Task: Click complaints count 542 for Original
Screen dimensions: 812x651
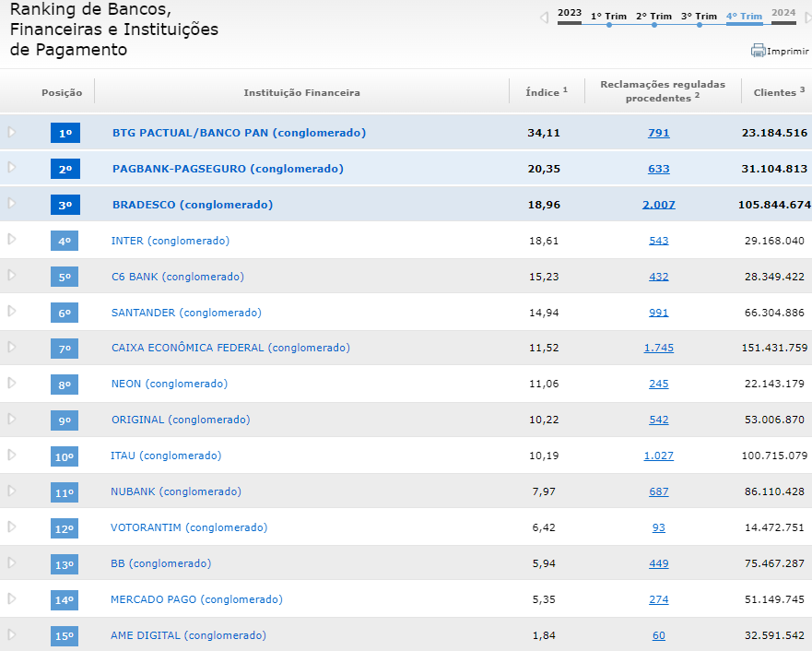Action: coord(659,420)
